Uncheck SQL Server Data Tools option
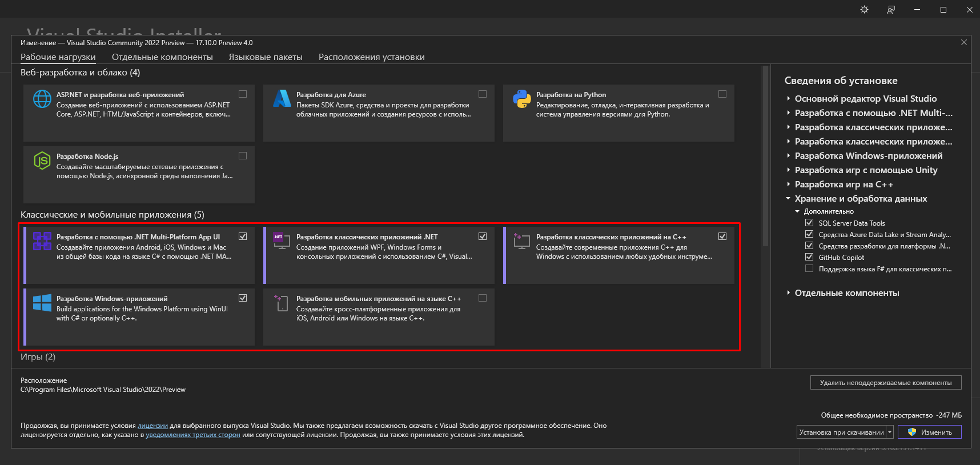The width and height of the screenshot is (980, 465). pos(809,223)
